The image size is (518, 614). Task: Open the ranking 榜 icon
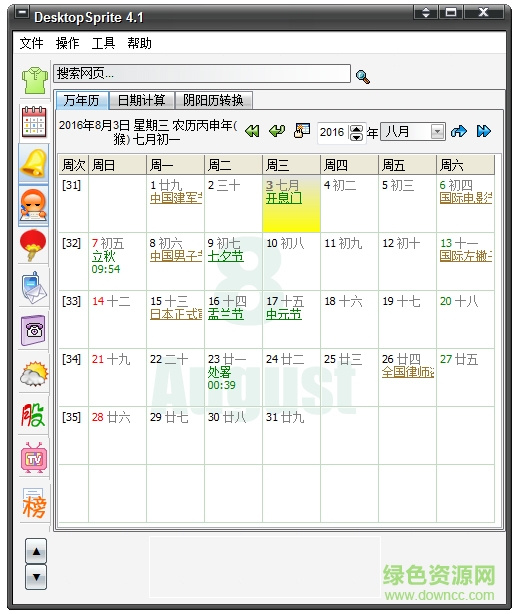(x=34, y=503)
